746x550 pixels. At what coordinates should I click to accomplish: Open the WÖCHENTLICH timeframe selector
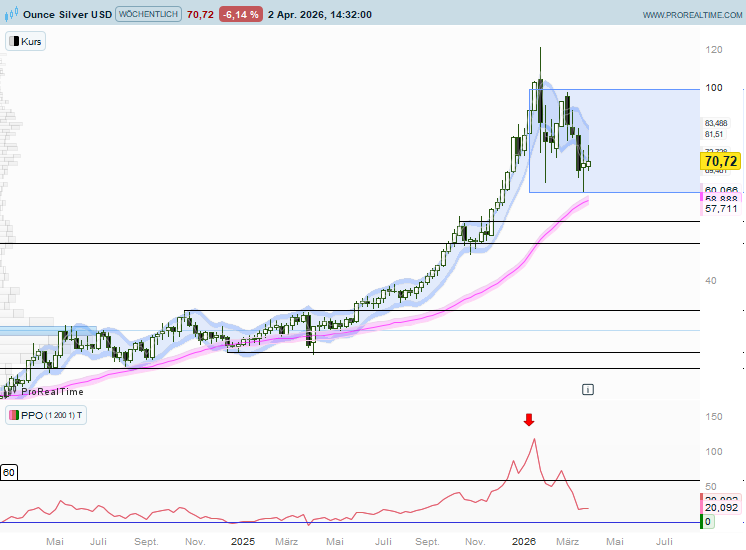point(149,15)
